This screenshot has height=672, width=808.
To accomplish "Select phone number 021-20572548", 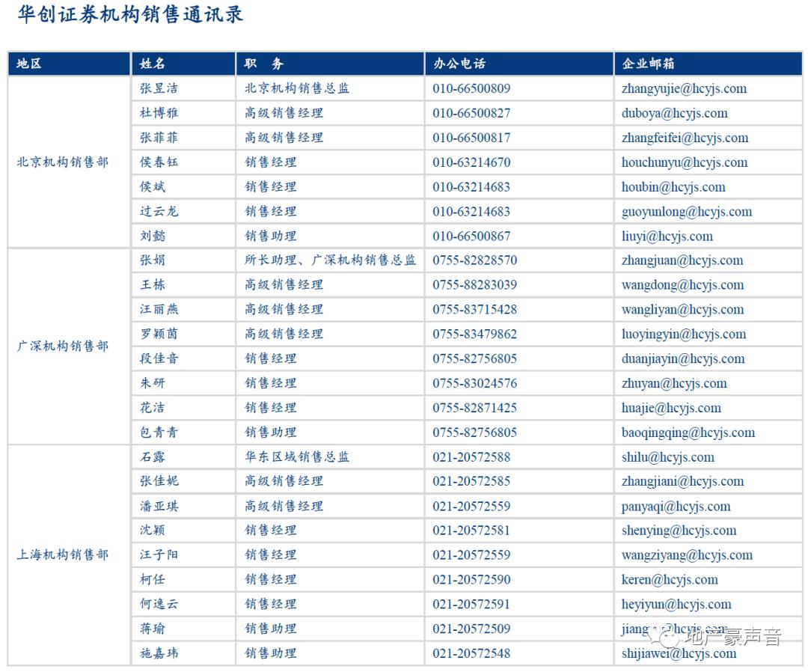I will coord(471,653).
